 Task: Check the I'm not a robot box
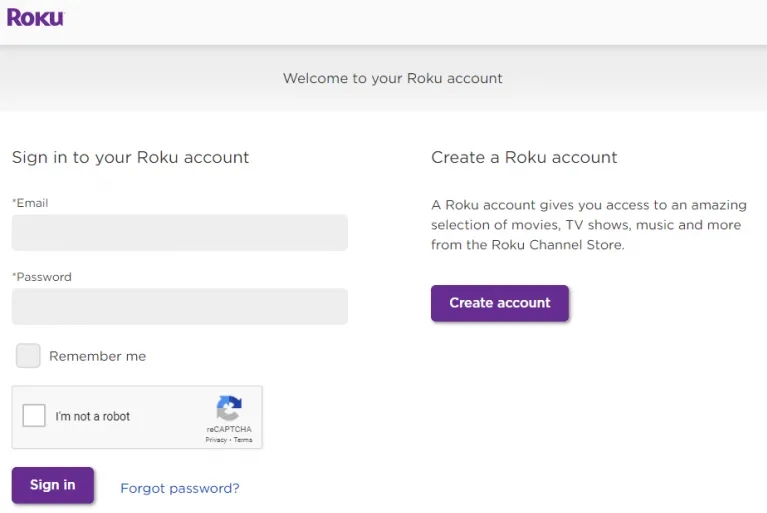tap(34, 416)
